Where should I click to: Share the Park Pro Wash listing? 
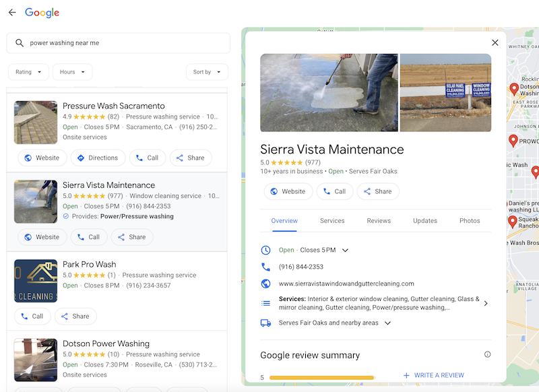(x=75, y=317)
